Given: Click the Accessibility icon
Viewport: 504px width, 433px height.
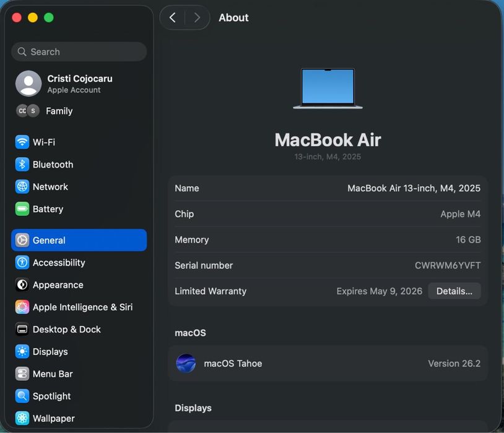Looking at the screenshot, I should [22, 262].
